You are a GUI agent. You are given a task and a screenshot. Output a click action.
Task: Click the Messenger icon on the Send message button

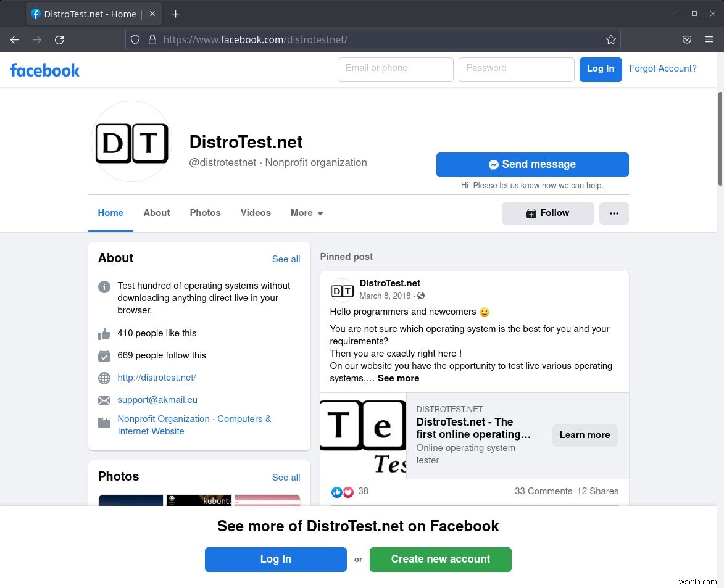(494, 164)
